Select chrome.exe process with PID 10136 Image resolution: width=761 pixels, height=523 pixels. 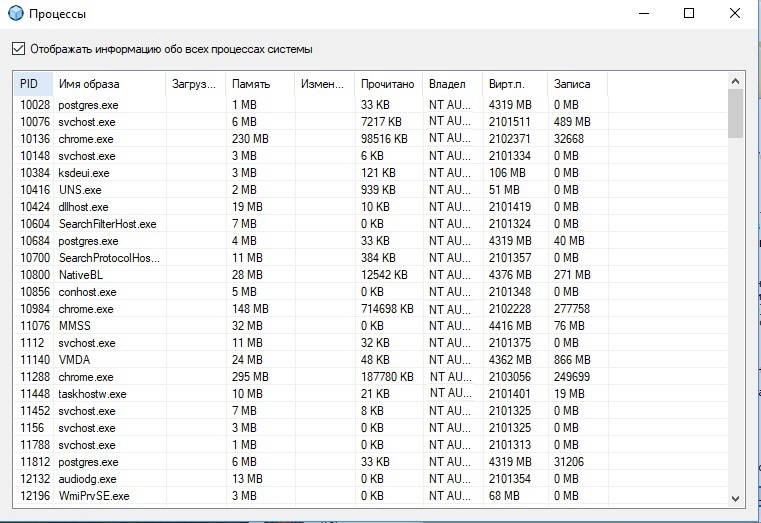click(86, 139)
